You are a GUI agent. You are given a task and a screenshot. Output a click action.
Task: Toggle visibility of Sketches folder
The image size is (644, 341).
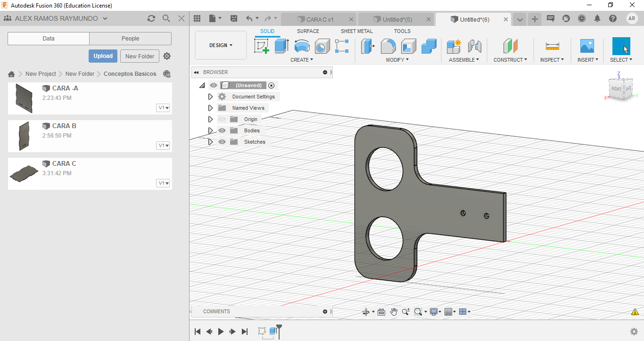pos(222,142)
